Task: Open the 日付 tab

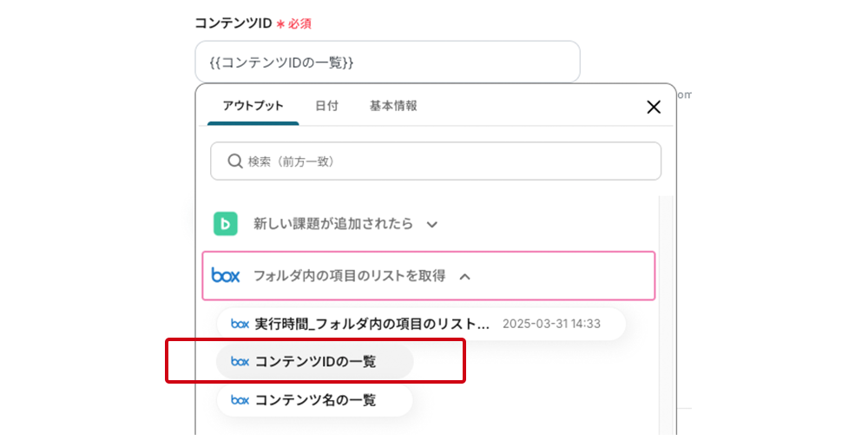Action: pos(326,106)
